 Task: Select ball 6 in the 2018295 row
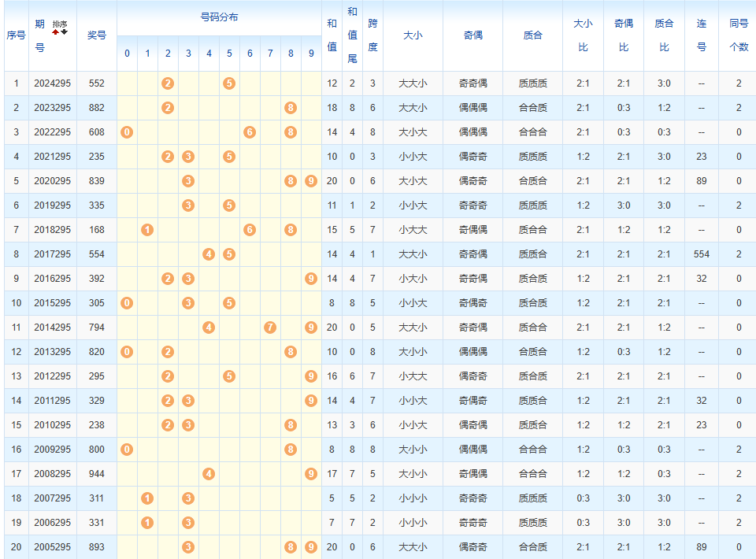(x=250, y=230)
